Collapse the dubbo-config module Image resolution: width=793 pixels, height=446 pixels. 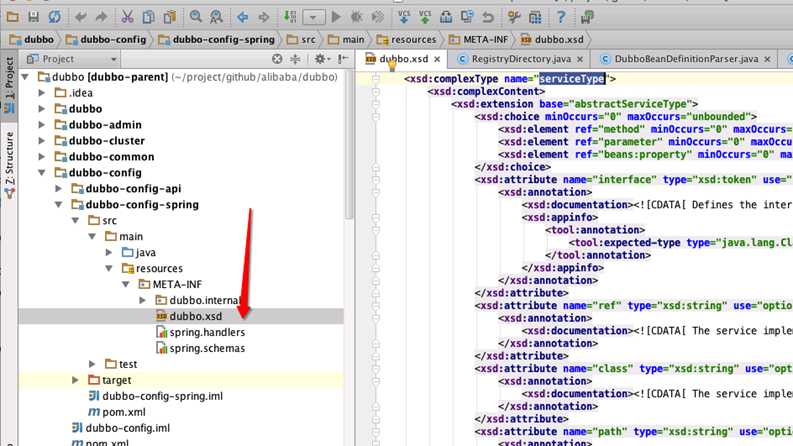coord(42,172)
